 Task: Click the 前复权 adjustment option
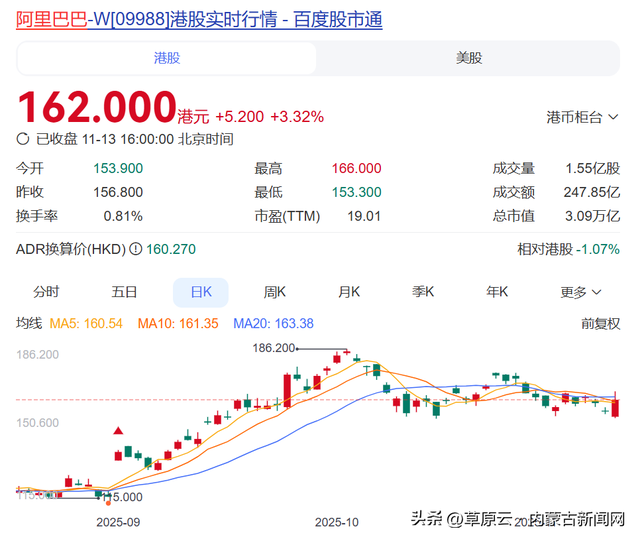[x=600, y=324]
